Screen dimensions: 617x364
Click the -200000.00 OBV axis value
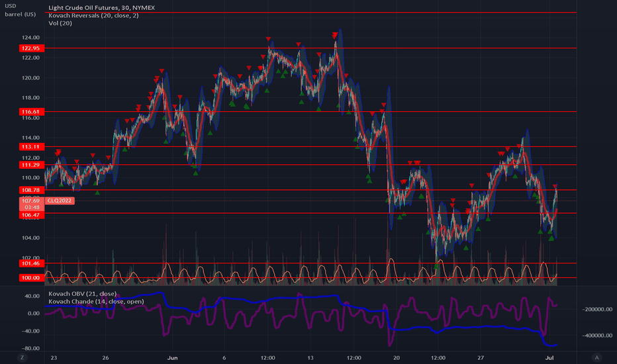pyautogui.click(x=597, y=309)
